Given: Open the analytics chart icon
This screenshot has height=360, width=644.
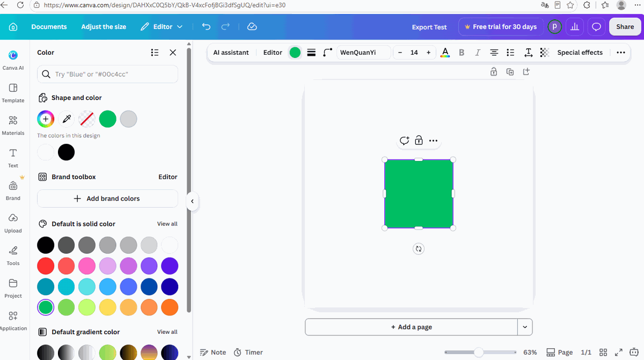Looking at the screenshot, I should tap(575, 27).
